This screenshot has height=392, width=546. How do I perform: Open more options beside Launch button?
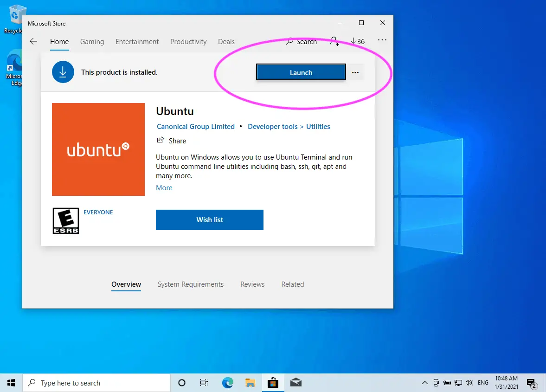coord(355,72)
